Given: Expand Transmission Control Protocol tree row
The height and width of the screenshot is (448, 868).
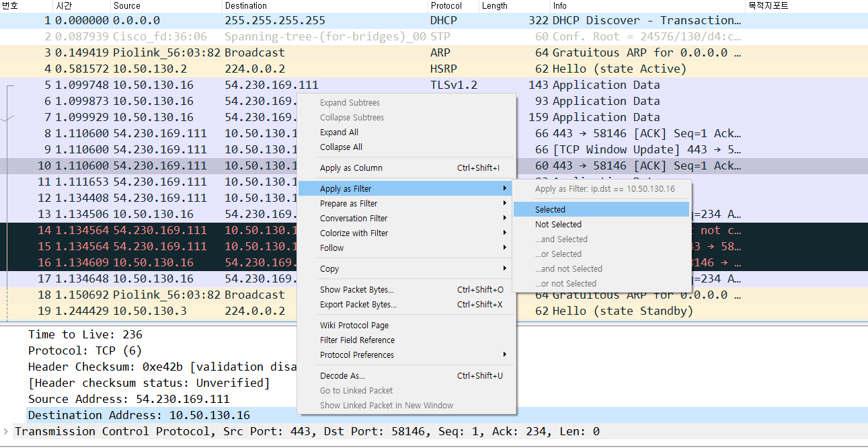Looking at the screenshot, I should (7, 432).
